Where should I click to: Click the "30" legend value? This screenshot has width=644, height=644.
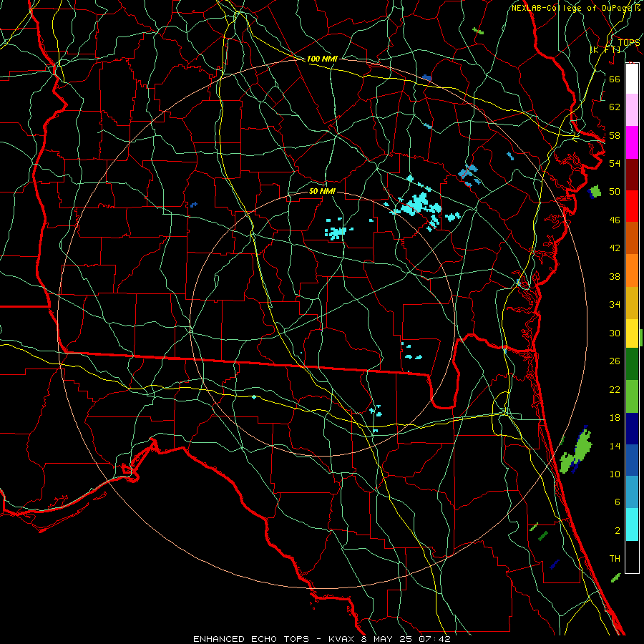click(x=615, y=333)
